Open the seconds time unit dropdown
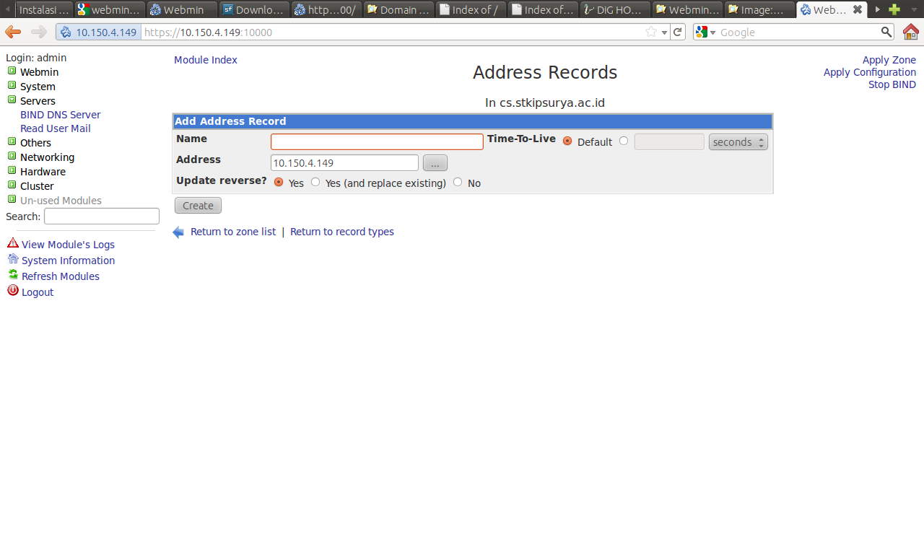Screen dimensions: 924x560 [738, 142]
